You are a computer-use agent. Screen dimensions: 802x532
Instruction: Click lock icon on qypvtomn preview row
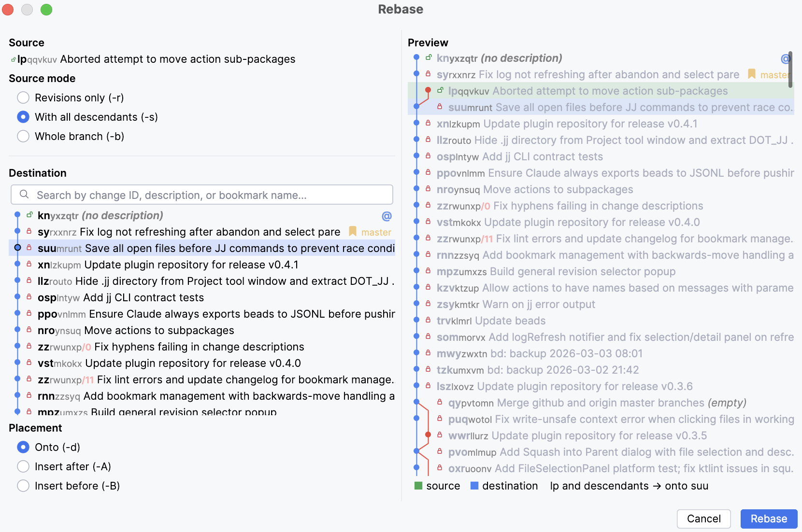(440, 402)
